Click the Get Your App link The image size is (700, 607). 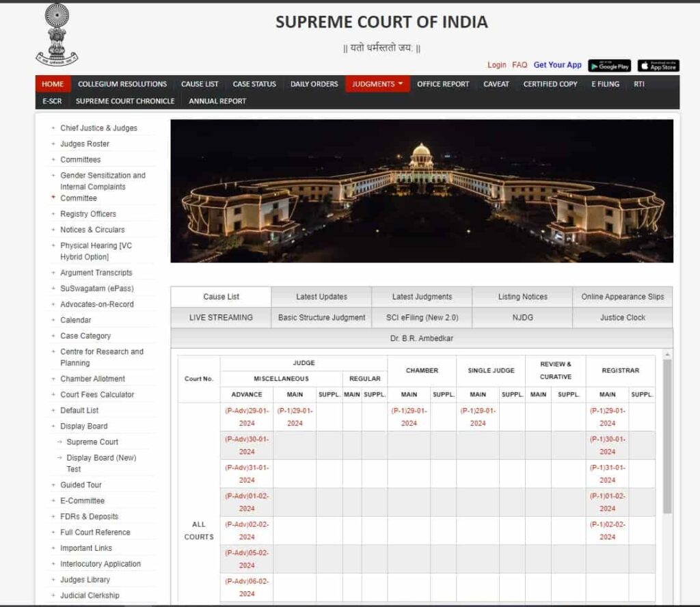click(x=556, y=65)
